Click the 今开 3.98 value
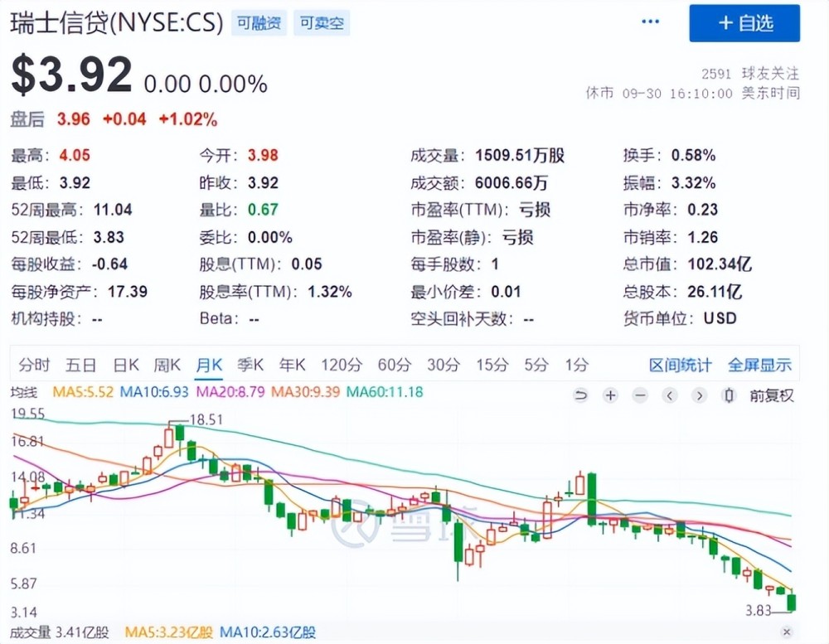 pos(263,156)
